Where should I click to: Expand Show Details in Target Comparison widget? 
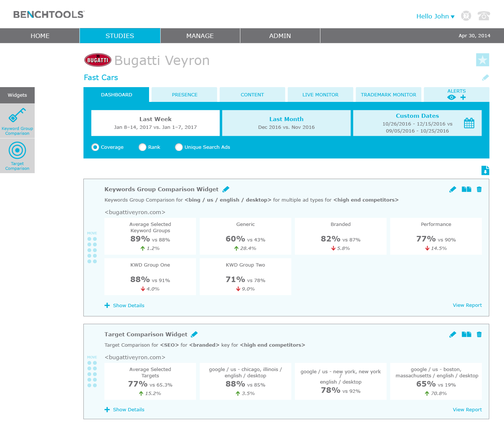(124, 409)
